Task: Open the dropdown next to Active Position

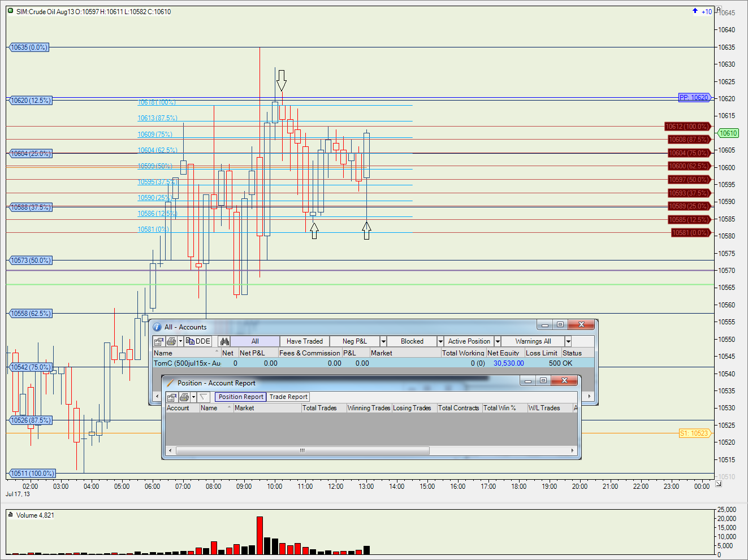Action: click(x=498, y=341)
